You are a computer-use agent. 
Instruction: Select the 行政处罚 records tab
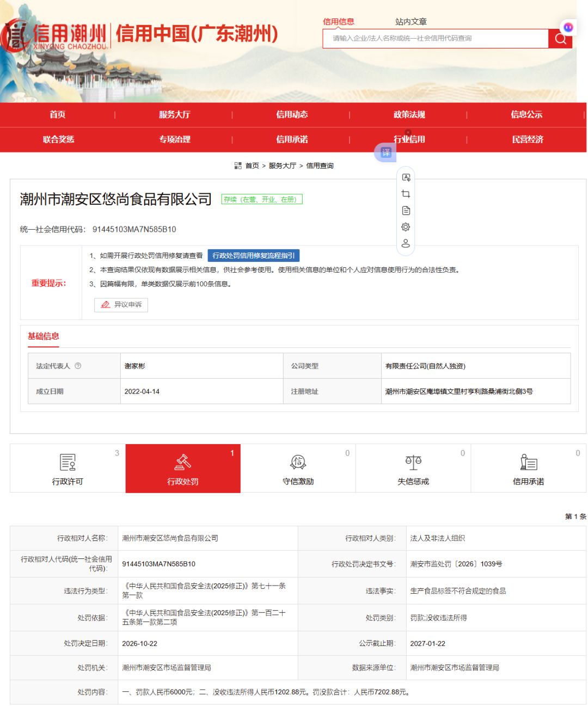coord(183,469)
